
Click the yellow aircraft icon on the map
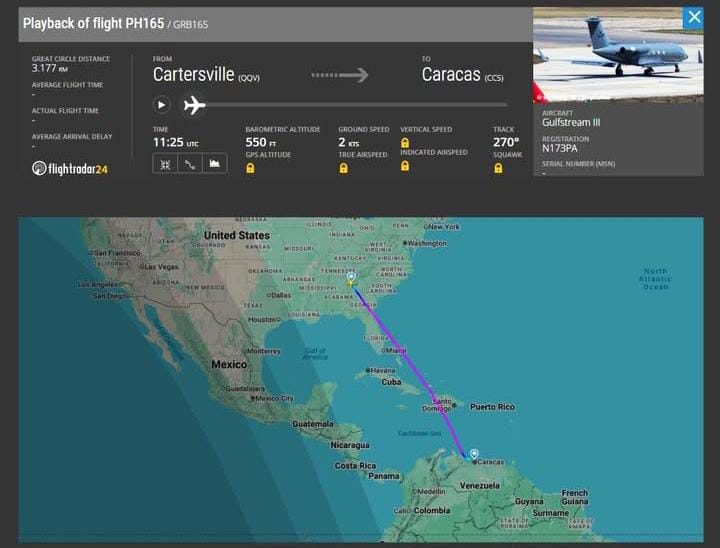pyautogui.click(x=350, y=283)
